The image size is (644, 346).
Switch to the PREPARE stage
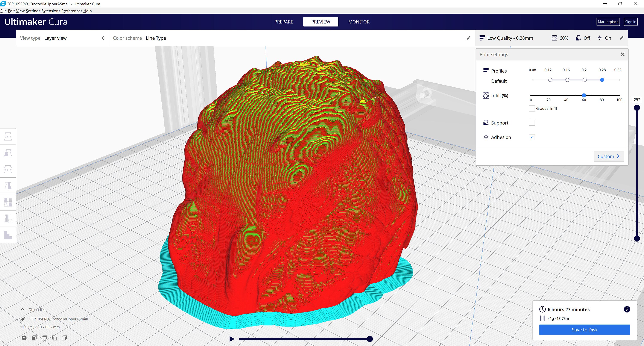[284, 22]
